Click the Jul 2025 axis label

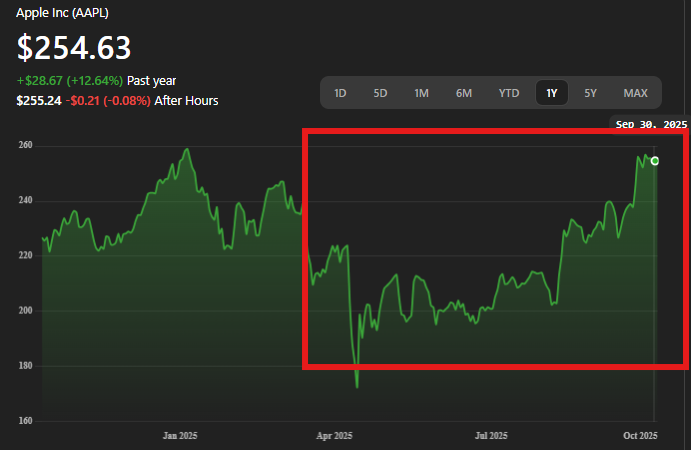click(491, 435)
